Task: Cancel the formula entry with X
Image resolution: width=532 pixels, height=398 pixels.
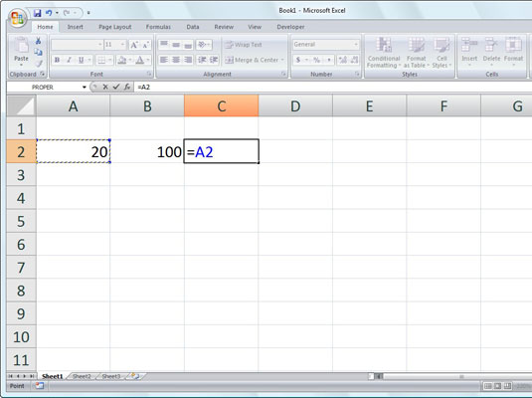Action: click(105, 87)
